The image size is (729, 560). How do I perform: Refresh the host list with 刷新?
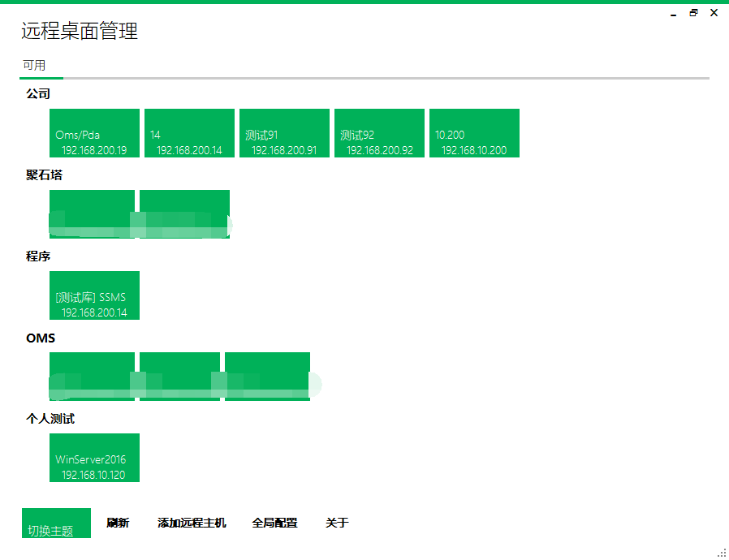[119, 523]
